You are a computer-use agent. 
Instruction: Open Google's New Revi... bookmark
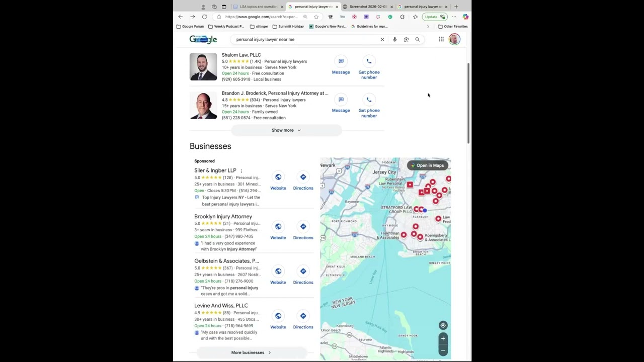tap(328, 26)
